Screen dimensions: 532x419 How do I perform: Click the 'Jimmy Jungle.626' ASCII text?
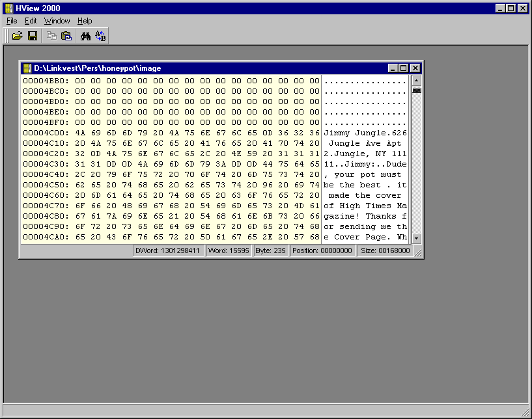[365, 133]
